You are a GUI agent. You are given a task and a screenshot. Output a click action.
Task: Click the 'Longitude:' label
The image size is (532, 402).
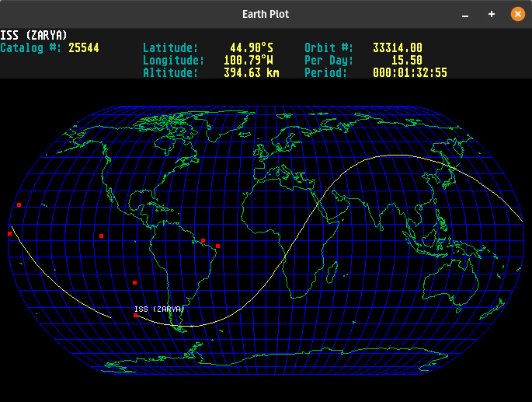coord(173,60)
